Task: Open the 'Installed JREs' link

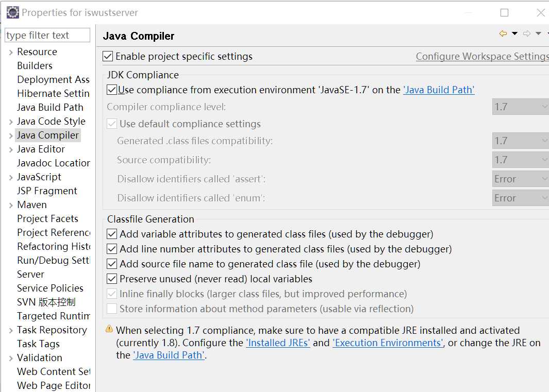Action: click(278, 343)
